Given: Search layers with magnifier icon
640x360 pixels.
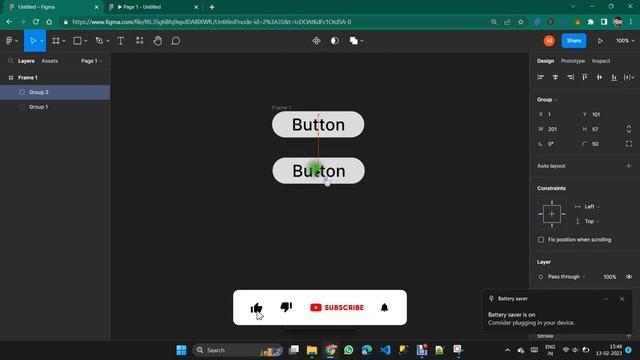Looking at the screenshot, I should click(x=11, y=61).
